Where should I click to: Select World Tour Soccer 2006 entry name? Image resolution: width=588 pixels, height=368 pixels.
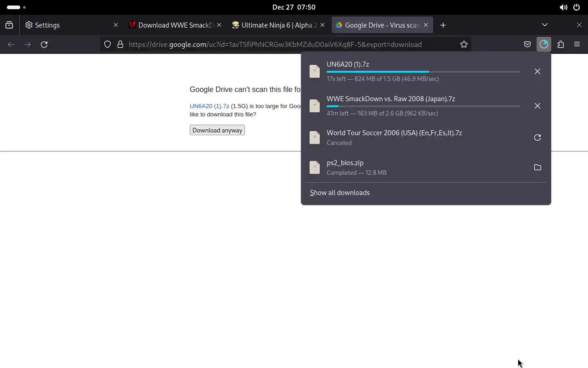394,133
